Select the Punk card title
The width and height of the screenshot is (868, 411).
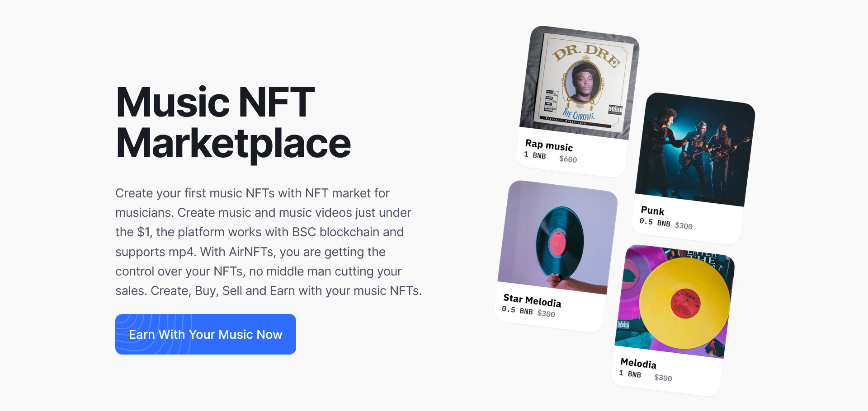(652, 210)
